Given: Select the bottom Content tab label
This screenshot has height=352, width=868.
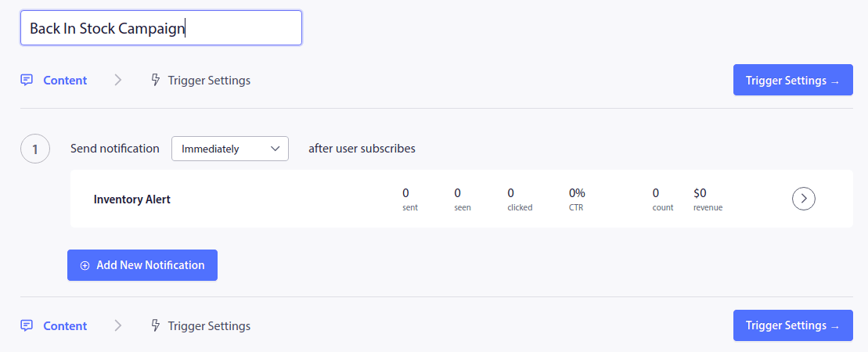Looking at the screenshot, I should [x=65, y=325].
